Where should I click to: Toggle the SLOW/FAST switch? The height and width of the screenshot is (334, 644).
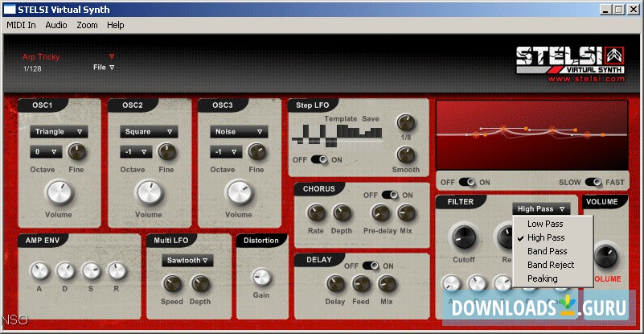point(593,182)
